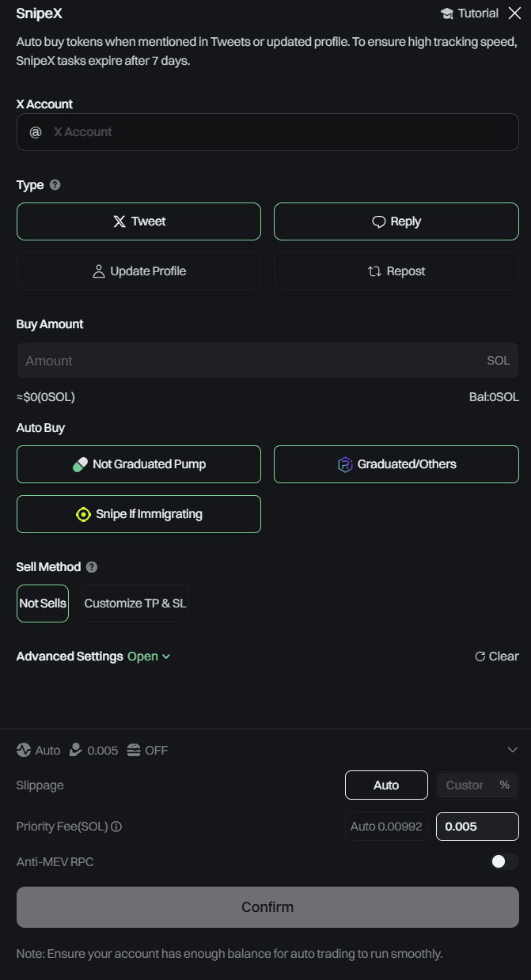Click the Clear refresh icon
The height and width of the screenshot is (980, 531).
(480, 656)
